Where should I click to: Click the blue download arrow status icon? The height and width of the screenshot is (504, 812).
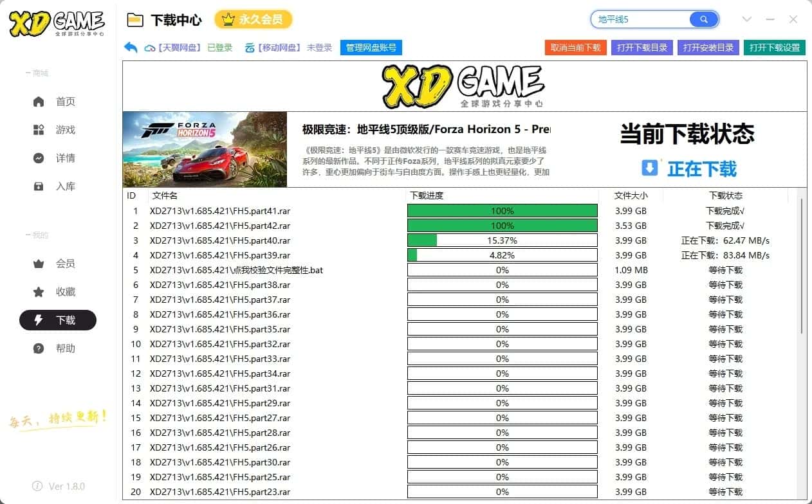pos(650,168)
